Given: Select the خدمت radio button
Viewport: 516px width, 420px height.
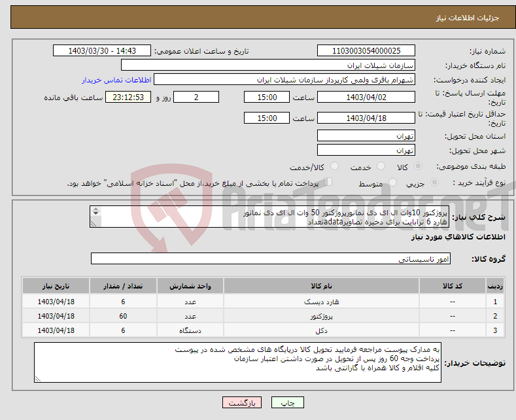Looking at the screenshot, I should pyautogui.click(x=381, y=166).
